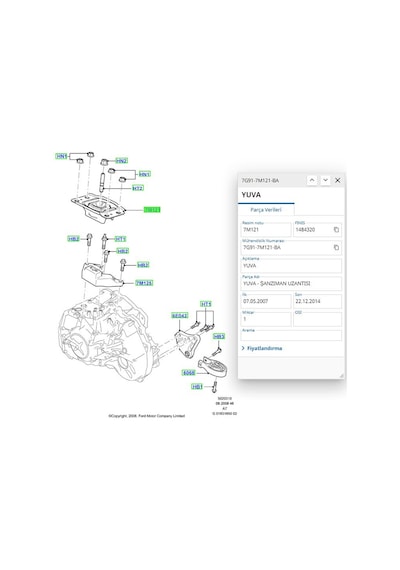This screenshot has height=570, width=400.
Task: Click the Arama input field
Action: click(291, 336)
